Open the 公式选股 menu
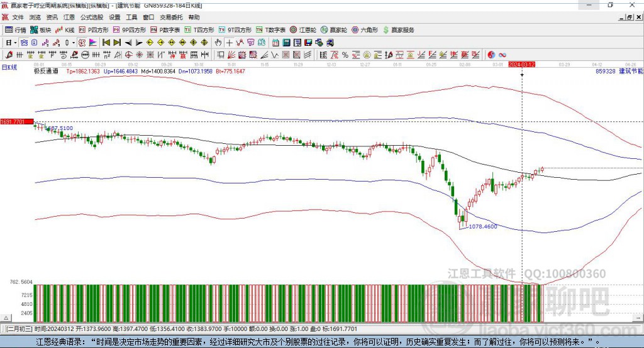The image size is (644, 348). (92, 17)
